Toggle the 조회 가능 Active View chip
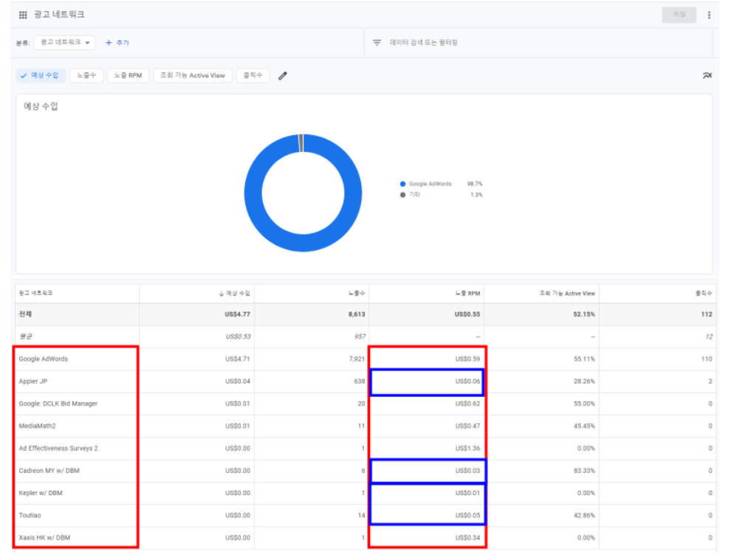 click(x=193, y=75)
